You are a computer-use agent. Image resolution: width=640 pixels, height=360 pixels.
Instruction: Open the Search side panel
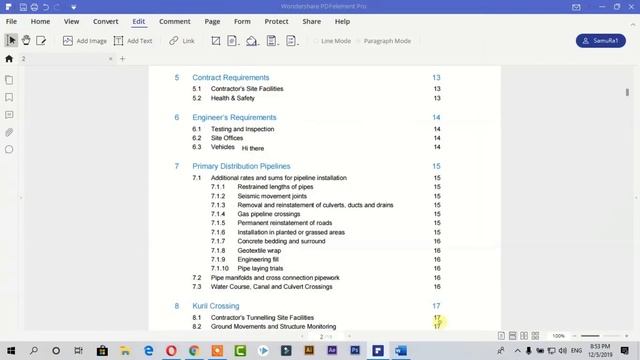click(9, 149)
